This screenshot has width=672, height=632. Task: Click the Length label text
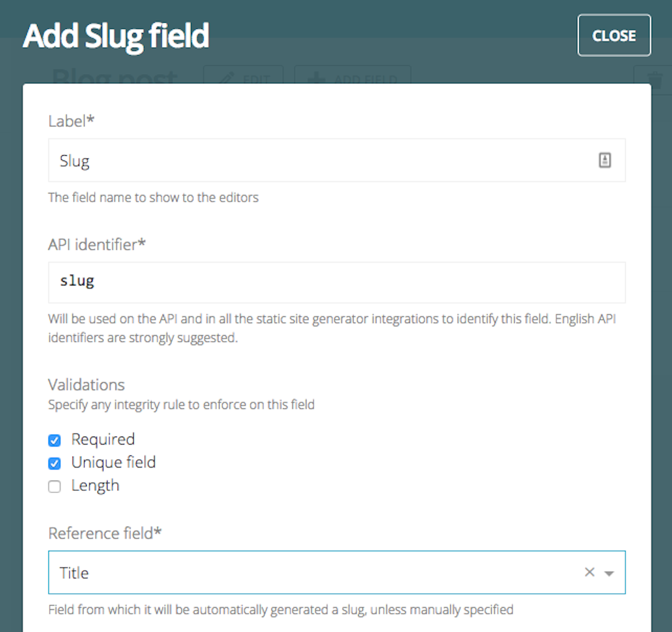coord(95,486)
